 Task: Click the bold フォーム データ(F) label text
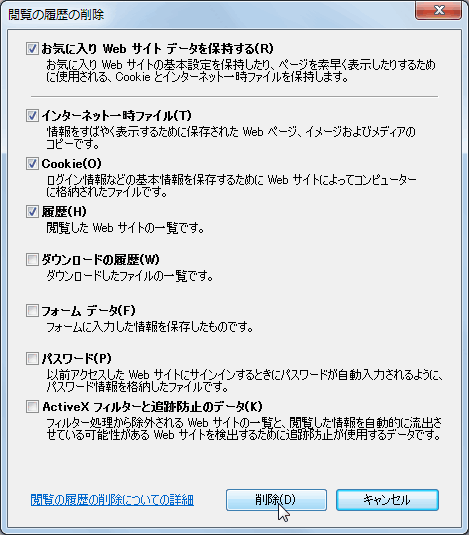tap(89, 311)
